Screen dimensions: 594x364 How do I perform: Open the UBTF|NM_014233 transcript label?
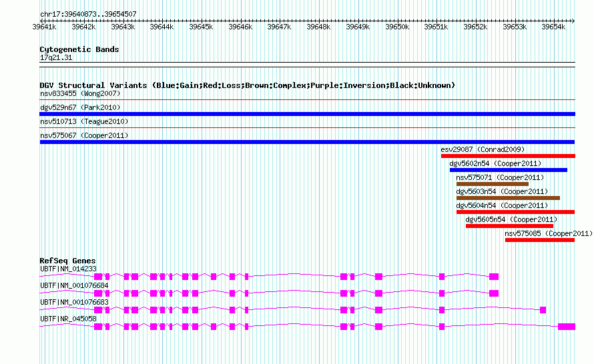(68, 269)
